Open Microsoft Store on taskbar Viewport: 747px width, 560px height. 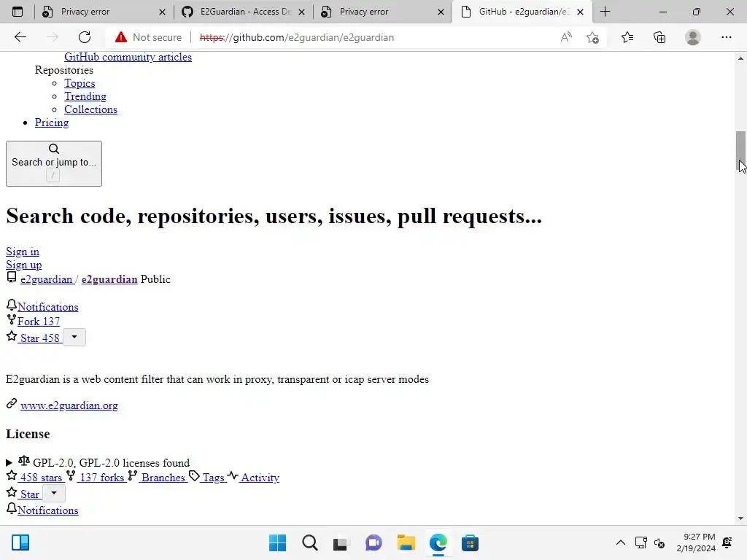pos(470,542)
